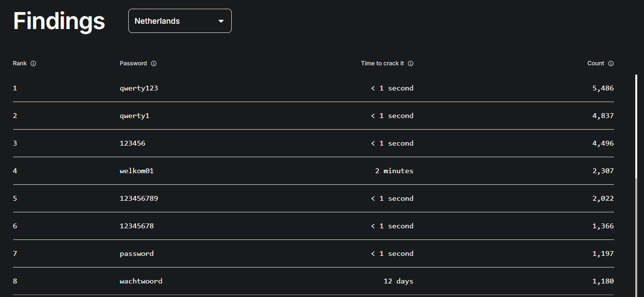Select the 123456789 password row

pos(314,198)
